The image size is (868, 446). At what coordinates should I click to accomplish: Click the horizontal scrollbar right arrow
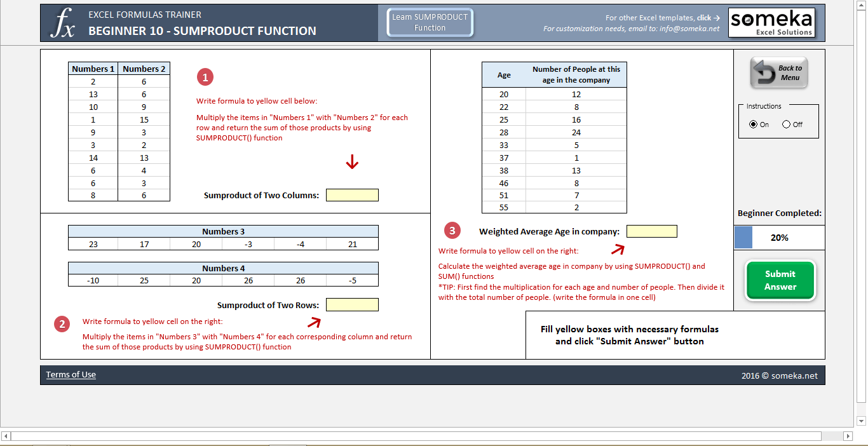(x=848, y=436)
